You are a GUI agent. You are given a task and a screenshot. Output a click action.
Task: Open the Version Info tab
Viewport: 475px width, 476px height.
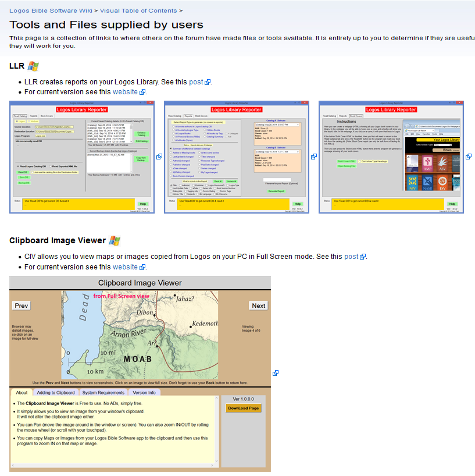(x=144, y=393)
